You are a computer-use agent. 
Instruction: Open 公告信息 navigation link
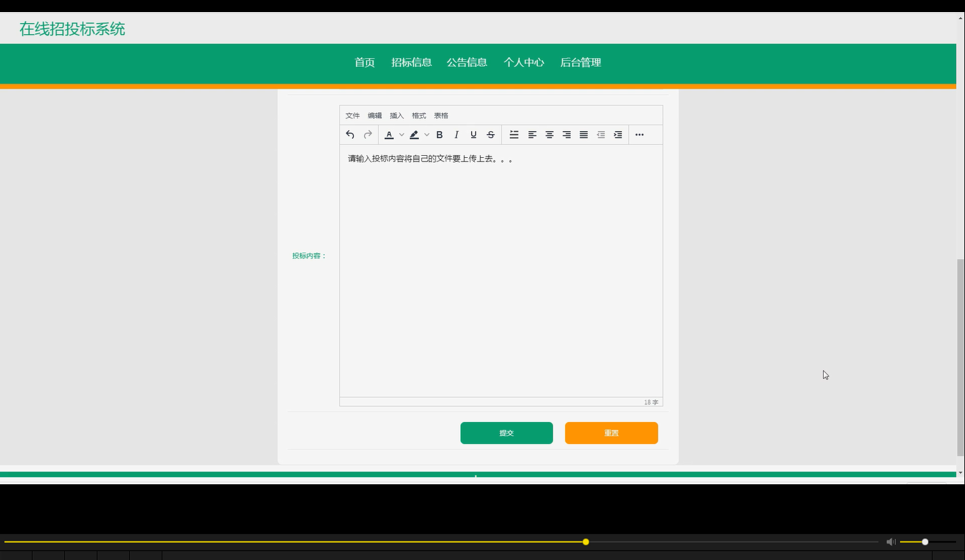pos(467,62)
